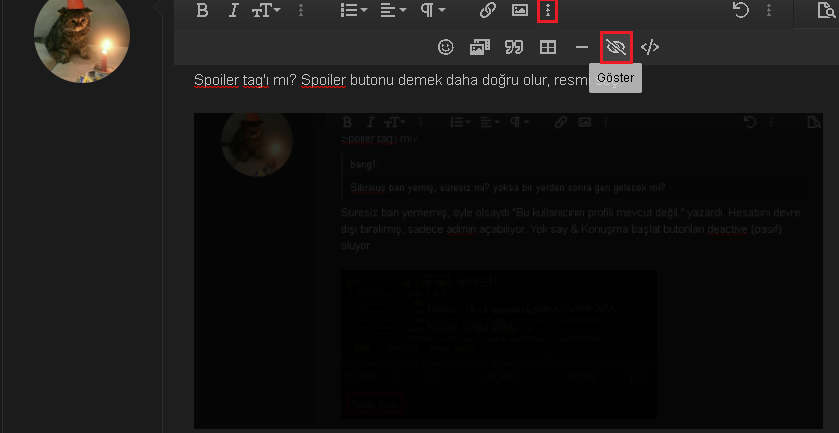
Task: Open the cat avatar profile picture
Action: (81, 36)
